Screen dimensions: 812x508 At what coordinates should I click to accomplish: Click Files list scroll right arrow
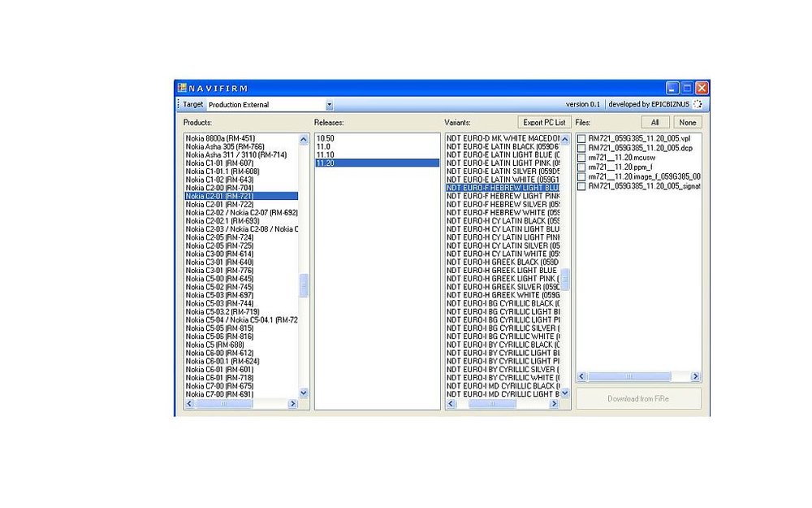(696, 376)
